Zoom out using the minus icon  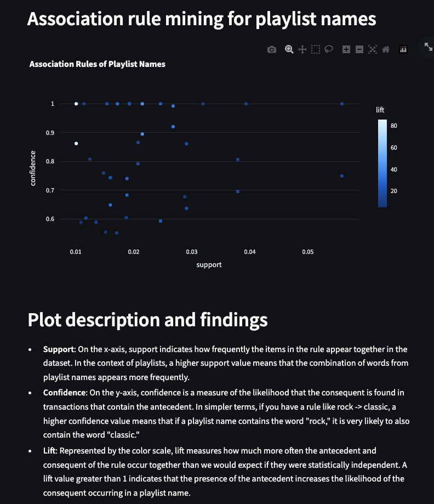pos(359,50)
